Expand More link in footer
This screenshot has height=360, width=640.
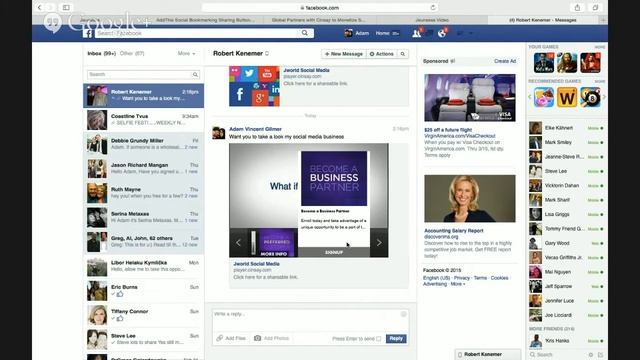[457, 284]
